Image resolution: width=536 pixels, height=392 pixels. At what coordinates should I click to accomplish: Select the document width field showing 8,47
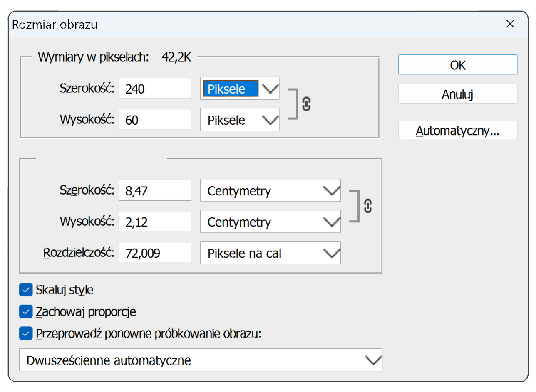[x=155, y=191]
